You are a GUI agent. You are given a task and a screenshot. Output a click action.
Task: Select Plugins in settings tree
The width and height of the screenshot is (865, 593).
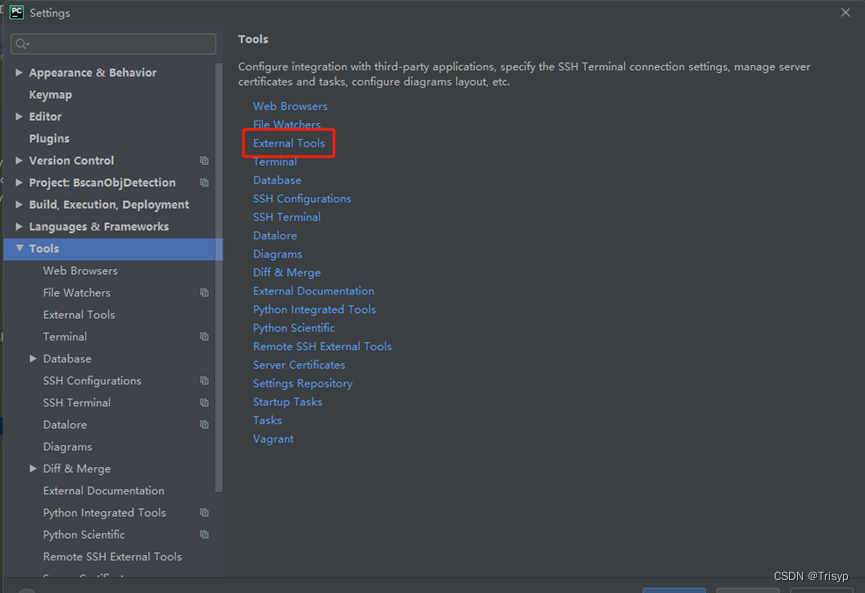49,138
